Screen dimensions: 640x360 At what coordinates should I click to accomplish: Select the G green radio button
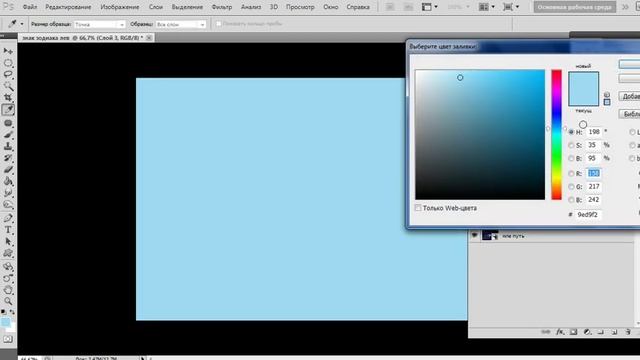571,187
